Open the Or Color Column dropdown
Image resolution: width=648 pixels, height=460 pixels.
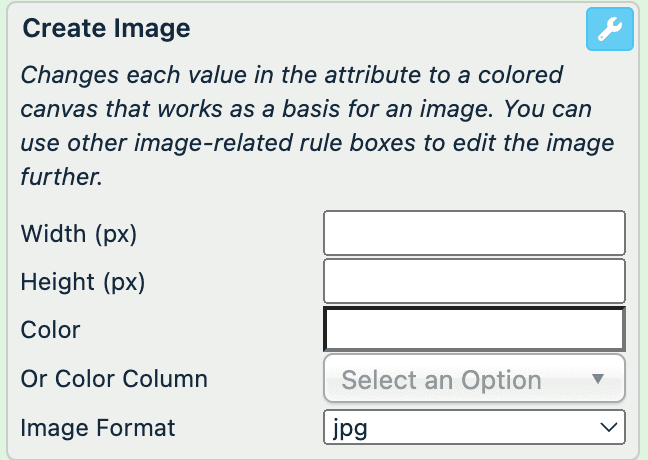474,379
